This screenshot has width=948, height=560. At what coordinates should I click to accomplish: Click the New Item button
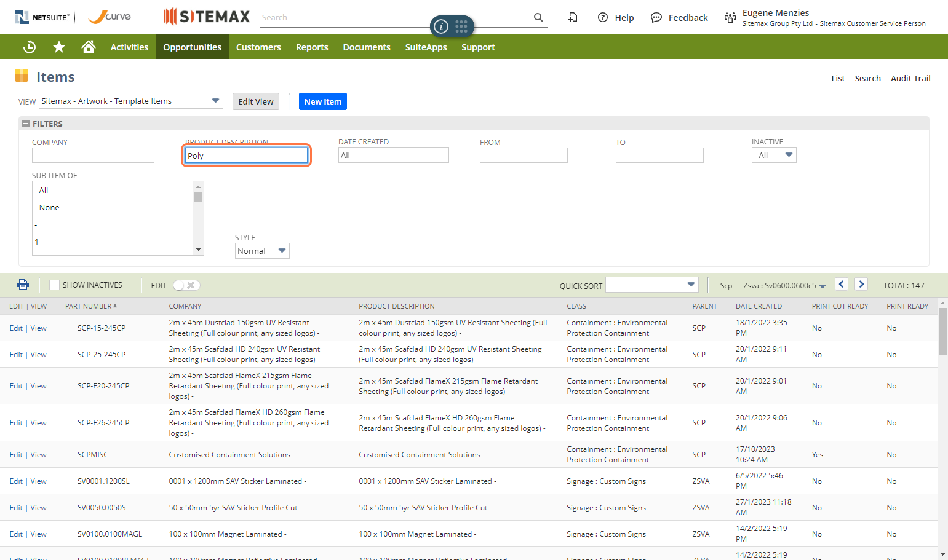point(323,101)
